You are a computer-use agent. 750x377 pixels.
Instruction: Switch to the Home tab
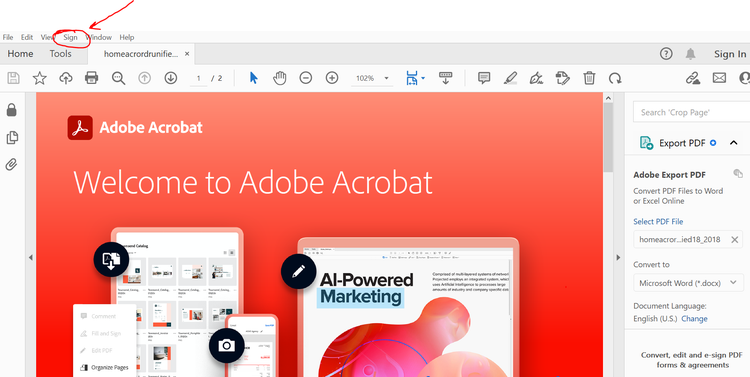click(20, 54)
